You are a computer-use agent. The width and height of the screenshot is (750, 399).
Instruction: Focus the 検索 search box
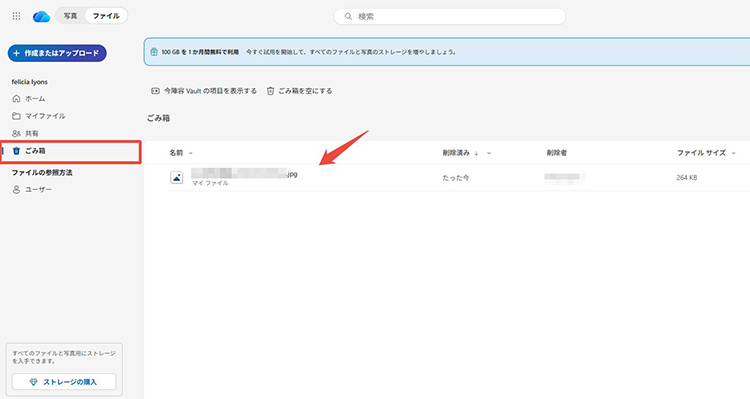pos(450,16)
